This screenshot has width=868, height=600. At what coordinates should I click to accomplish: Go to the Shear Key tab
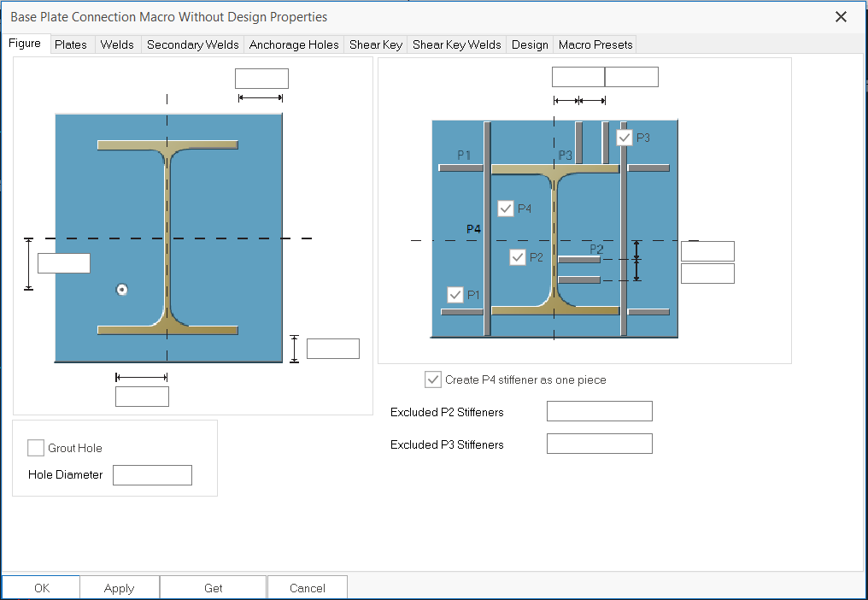[376, 44]
